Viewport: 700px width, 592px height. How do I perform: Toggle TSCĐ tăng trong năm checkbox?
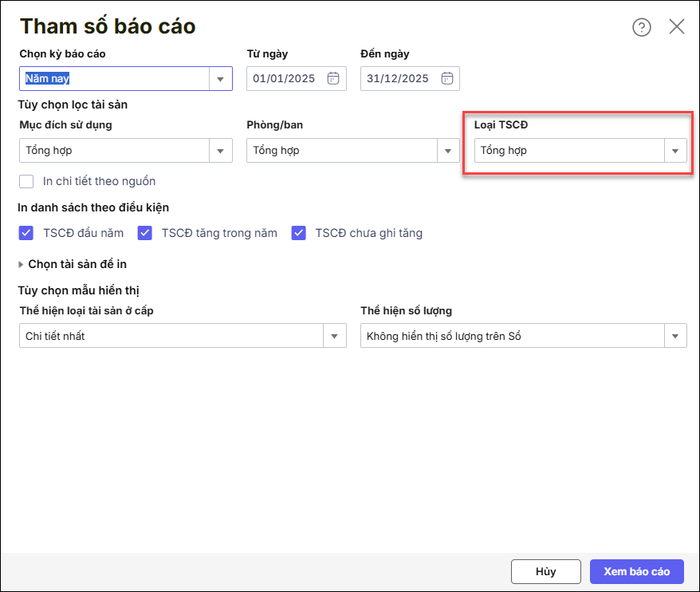145,233
